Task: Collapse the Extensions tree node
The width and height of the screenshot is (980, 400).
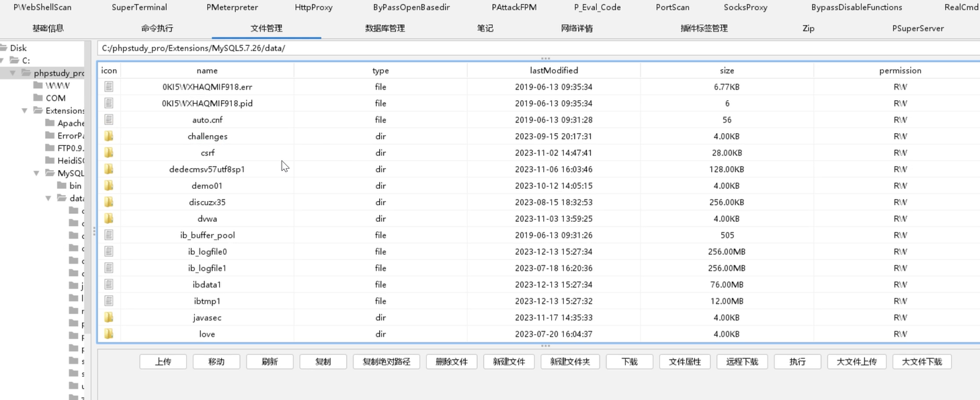Action: click(x=25, y=111)
